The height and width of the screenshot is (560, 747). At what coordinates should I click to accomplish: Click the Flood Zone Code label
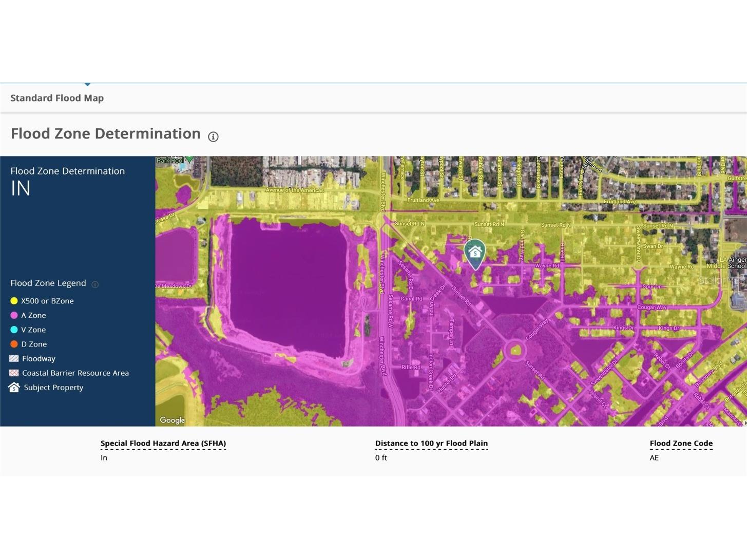[681, 443]
